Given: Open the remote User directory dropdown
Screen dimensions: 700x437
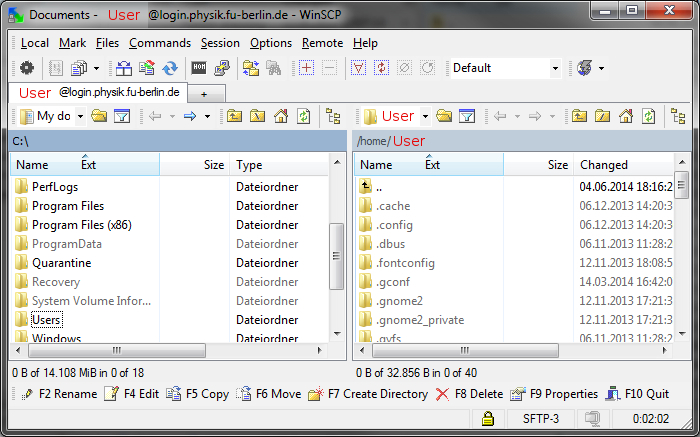Looking at the screenshot, I should (x=425, y=117).
